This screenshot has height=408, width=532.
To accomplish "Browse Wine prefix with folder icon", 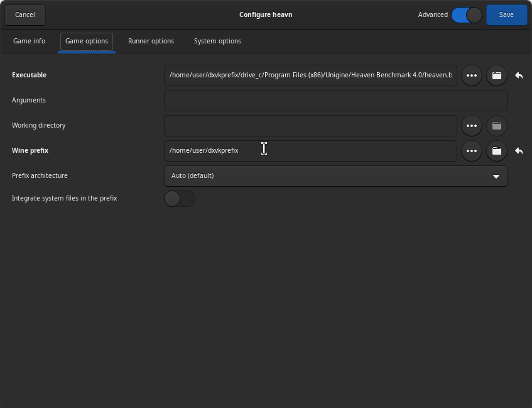I will [x=497, y=151].
